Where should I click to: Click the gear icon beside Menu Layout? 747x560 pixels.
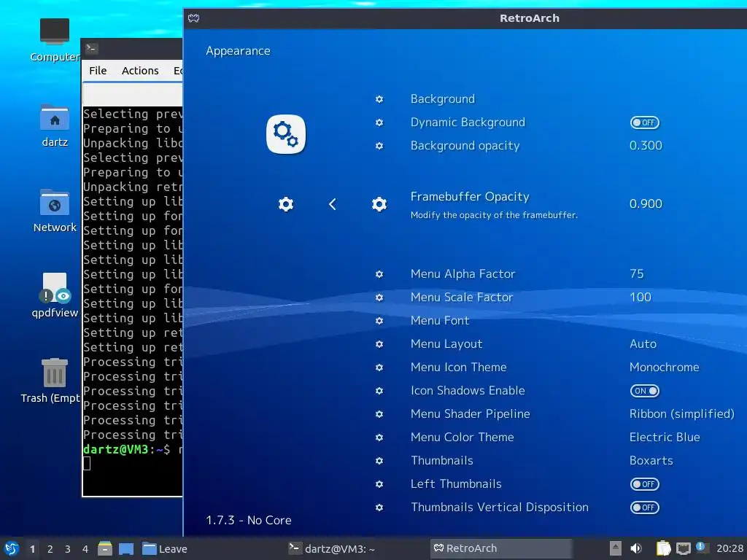pos(379,344)
